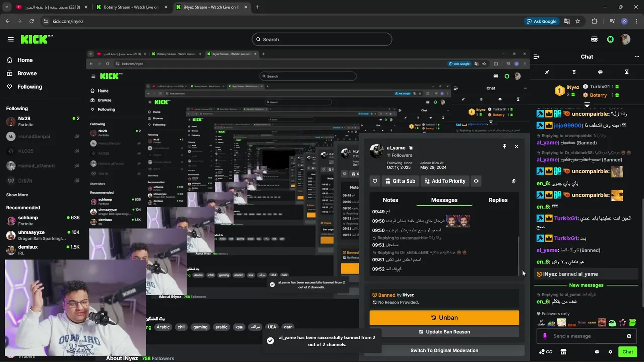Image resolution: width=644 pixels, height=362 pixels.
Task: Open the emoji picker in message box
Action: tap(629, 336)
